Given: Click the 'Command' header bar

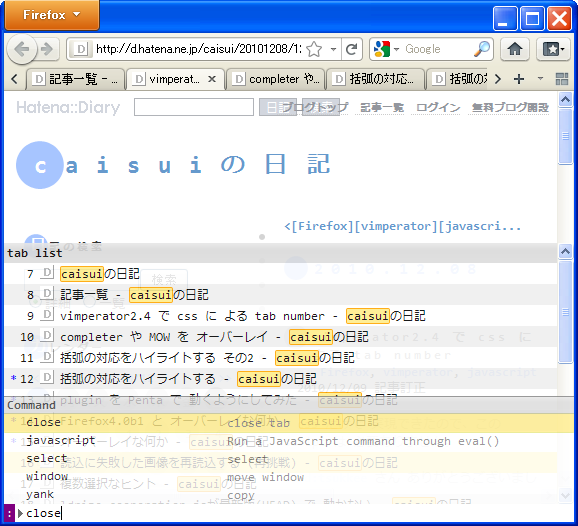Looking at the screenshot, I should (x=281, y=405).
